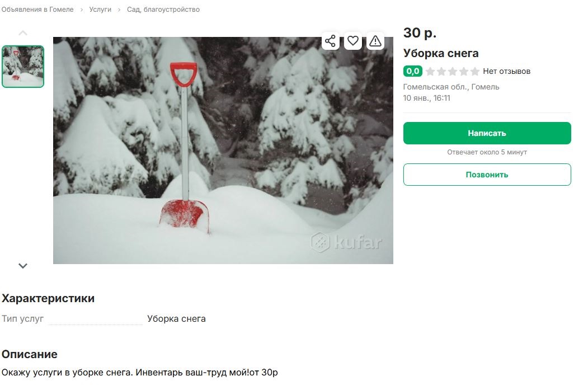Click the green 0,0 rating badge
Viewport: 588px width, 390px height.
(x=413, y=71)
